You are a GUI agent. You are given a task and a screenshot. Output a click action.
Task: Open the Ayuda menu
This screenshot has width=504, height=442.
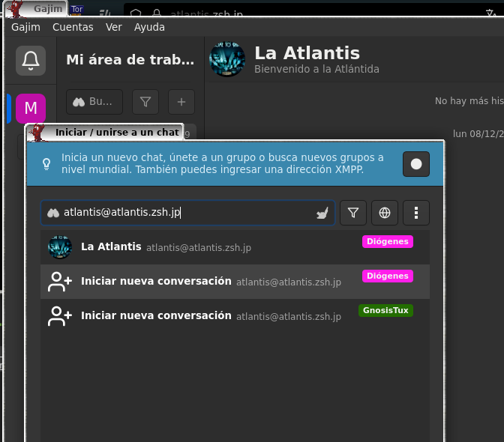149,27
